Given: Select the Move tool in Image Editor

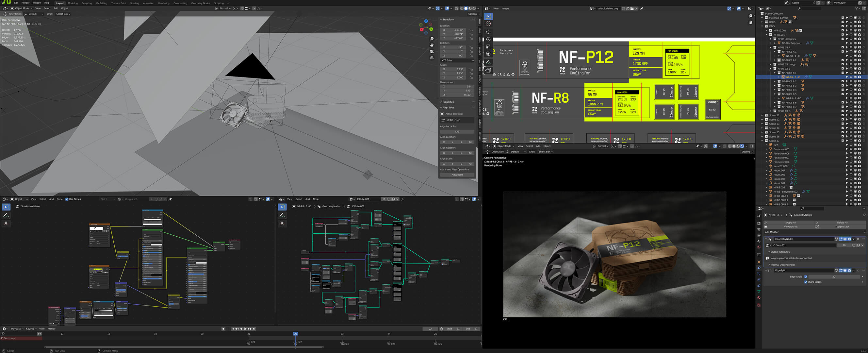Looking at the screenshot, I should 488,32.
